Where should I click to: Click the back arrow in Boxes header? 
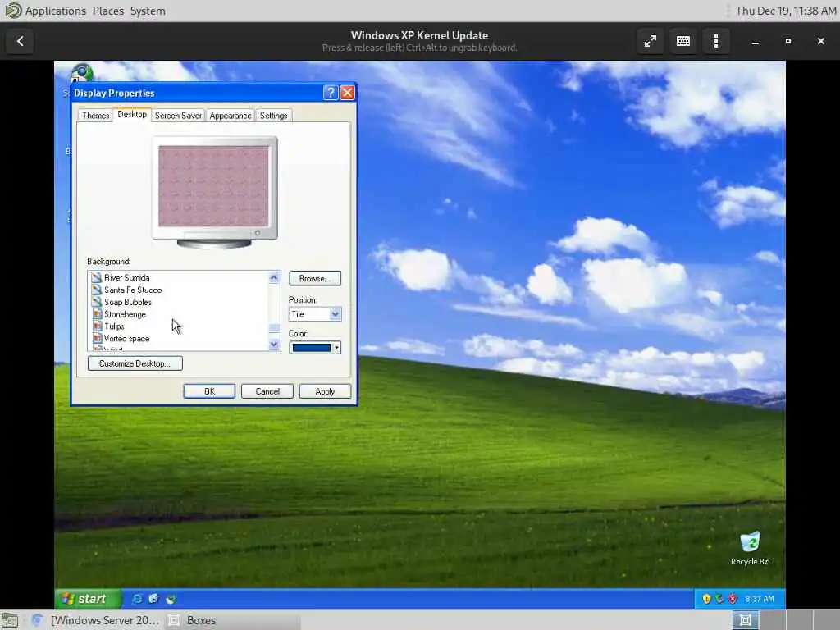click(21, 41)
